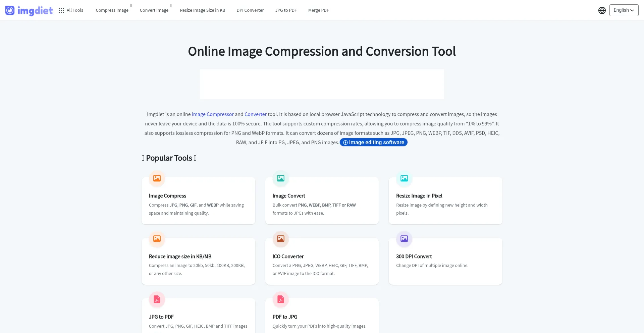The width and height of the screenshot is (644, 333).
Task: Expand the Compress Image menu
Action: pyautogui.click(x=112, y=10)
